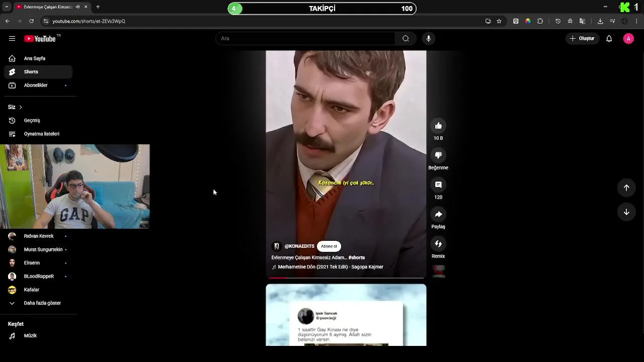Screen dimensions: 644x362
Task: Open the @KONAEDITS channel link
Action: click(x=299, y=246)
